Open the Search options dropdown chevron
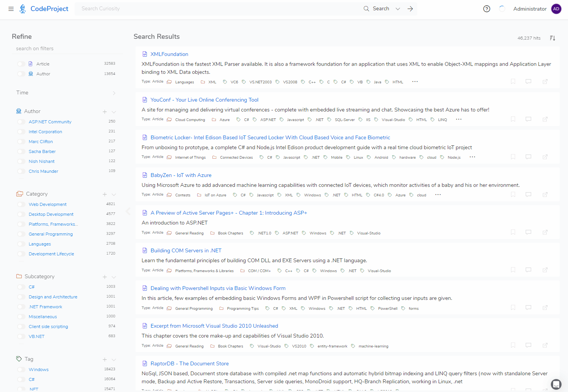Viewport: 568px width, 392px height. click(398, 9)
